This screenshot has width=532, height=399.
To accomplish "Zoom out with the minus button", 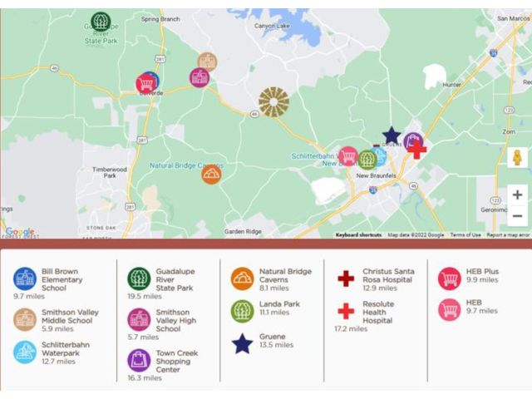I will click(517, 215).
